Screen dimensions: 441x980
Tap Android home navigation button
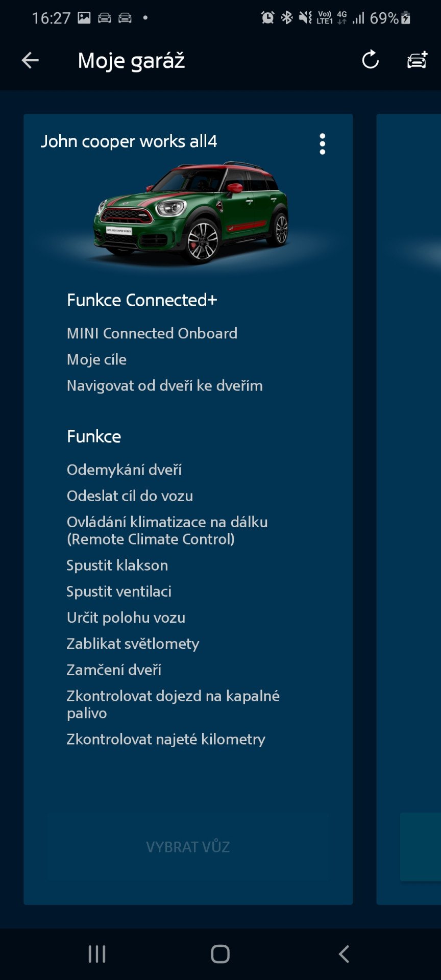click(x=220, y=953)
